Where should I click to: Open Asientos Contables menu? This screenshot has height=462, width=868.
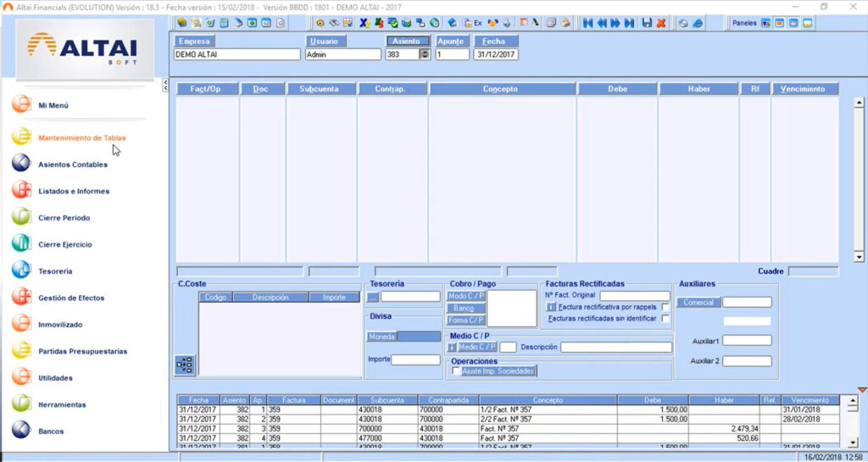(x=73, y=164)
